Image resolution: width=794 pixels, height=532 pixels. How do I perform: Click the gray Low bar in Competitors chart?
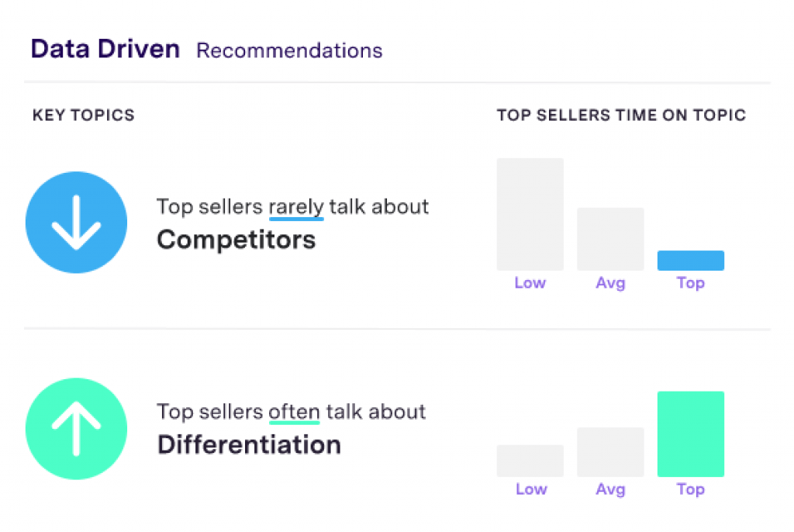pos(530,214)
